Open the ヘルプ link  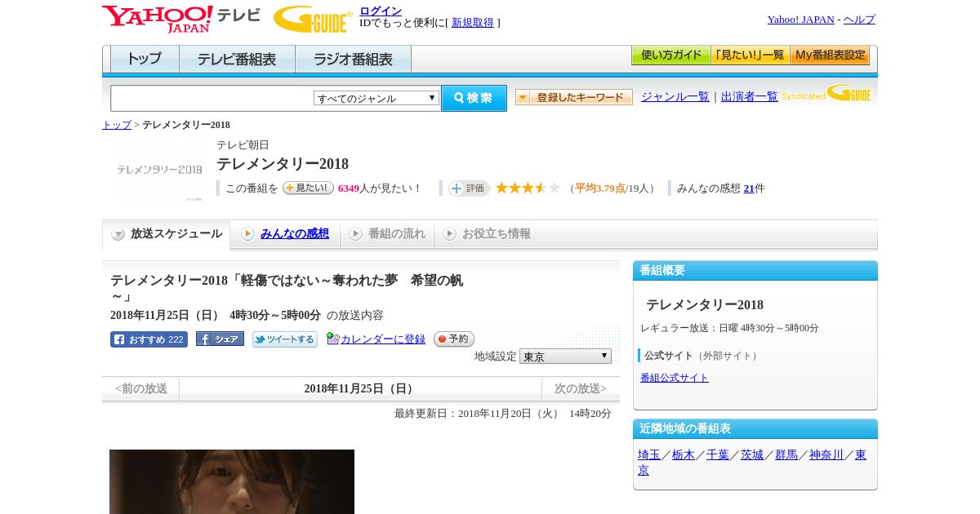click(859, 20)
